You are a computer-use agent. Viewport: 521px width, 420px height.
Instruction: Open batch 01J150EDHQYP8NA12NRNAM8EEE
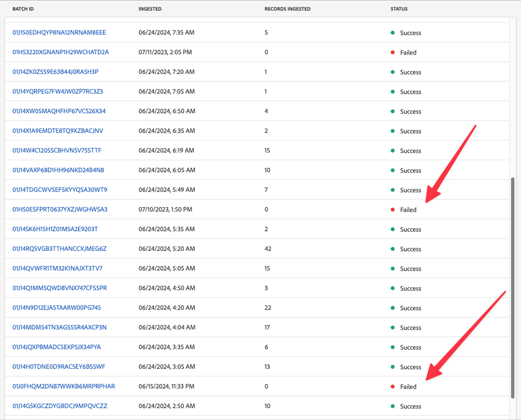pyautogui.click(x=59, y=32)
